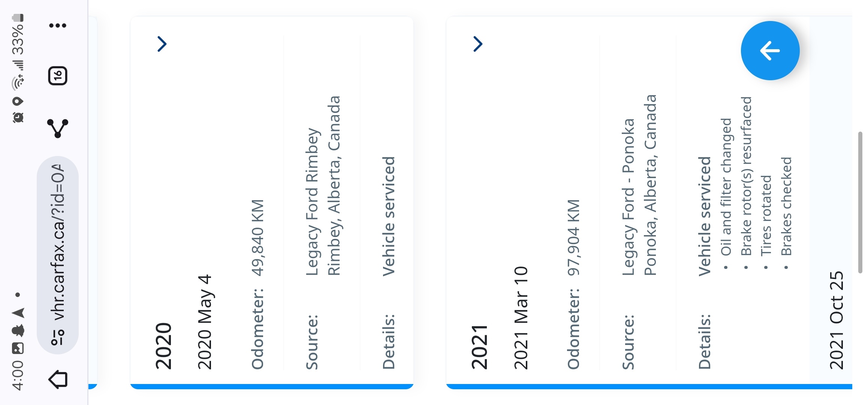The image size is (868, 405).
Task: Tap the alarm clock status icon
Action: (x=18, y=117)
